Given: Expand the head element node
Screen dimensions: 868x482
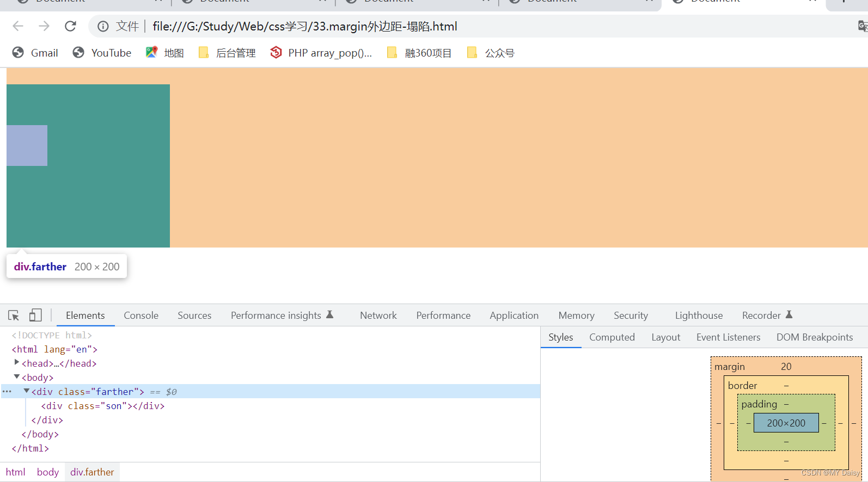Looking at the screenshot, I should 16,363.
